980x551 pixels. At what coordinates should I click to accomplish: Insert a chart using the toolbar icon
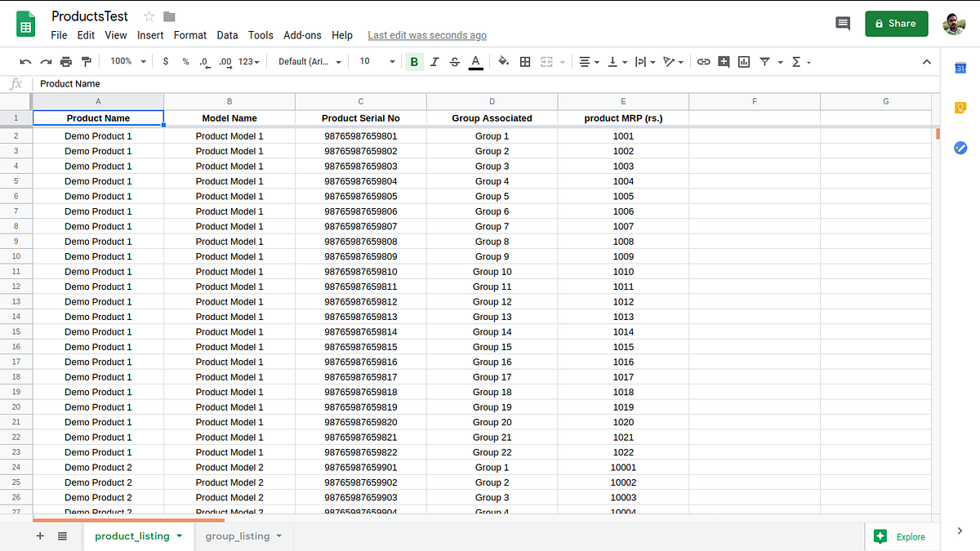tap(744, 61)
